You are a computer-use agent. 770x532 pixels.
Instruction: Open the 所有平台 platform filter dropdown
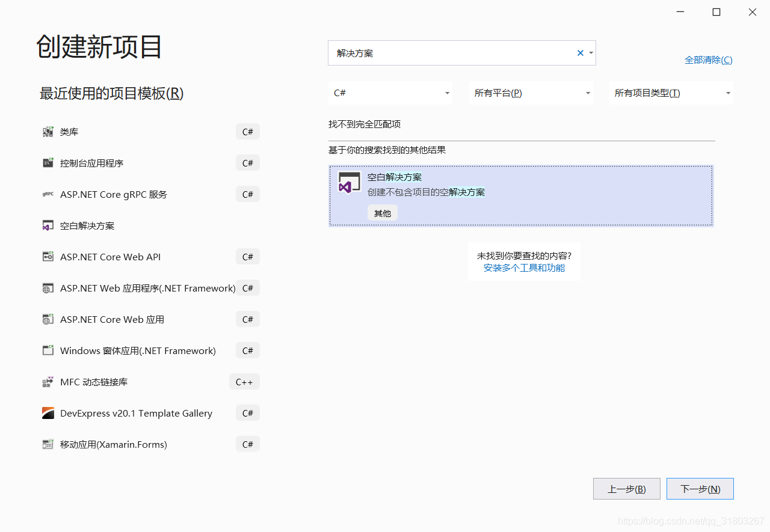pos(531,93)
